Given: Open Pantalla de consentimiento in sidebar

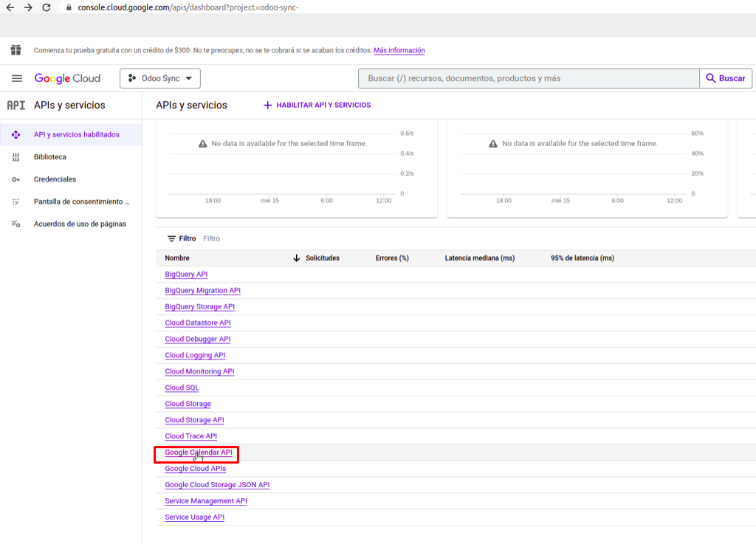Looking at the screenshot, I should coord(71,202).
